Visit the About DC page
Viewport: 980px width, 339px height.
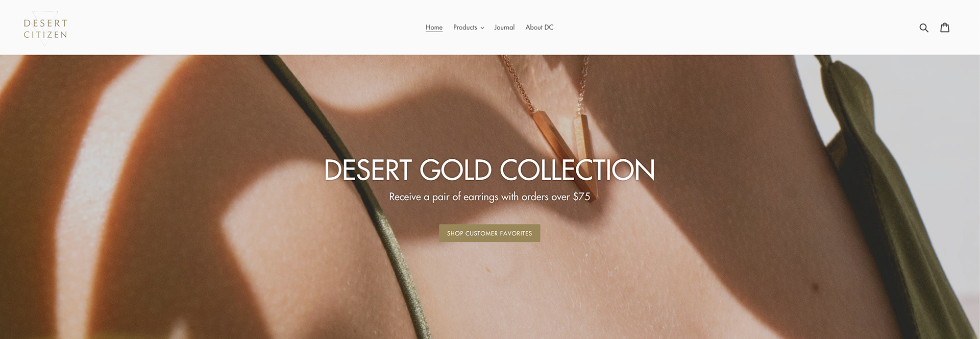pyautogui.click(x=539, y=27)
